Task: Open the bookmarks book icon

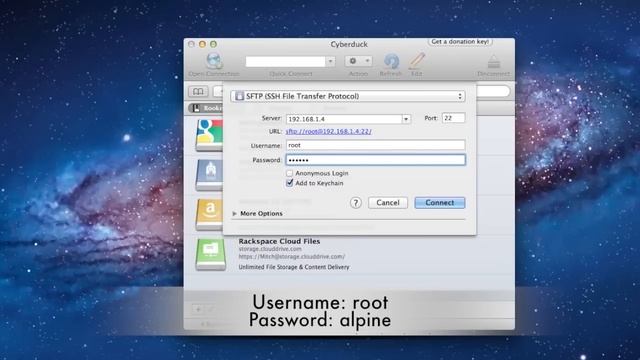Action: tap(198, 91)
